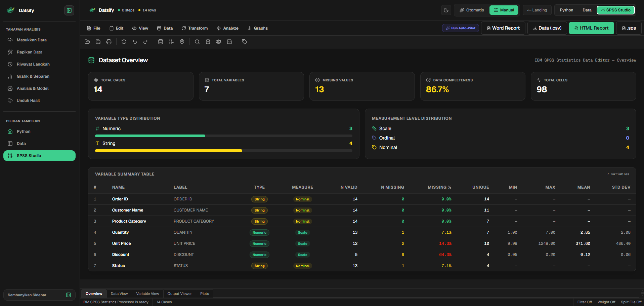Click the location pin toolbar icon

182,42
